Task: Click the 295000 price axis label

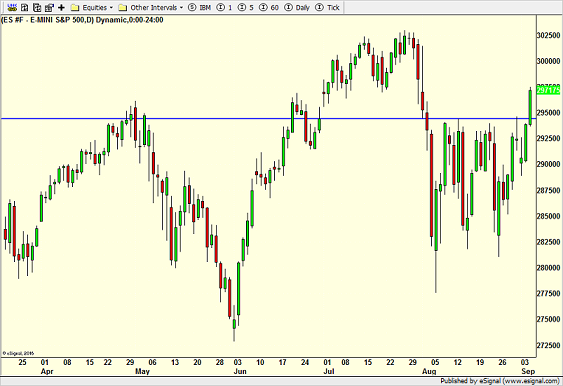Action: (x=548, y=113)
